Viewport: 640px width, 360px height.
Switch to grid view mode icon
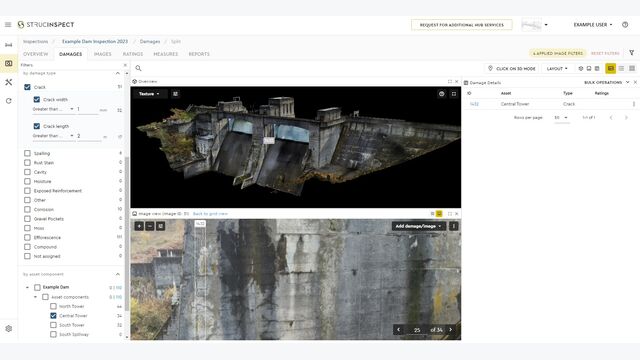coord(632,69)
